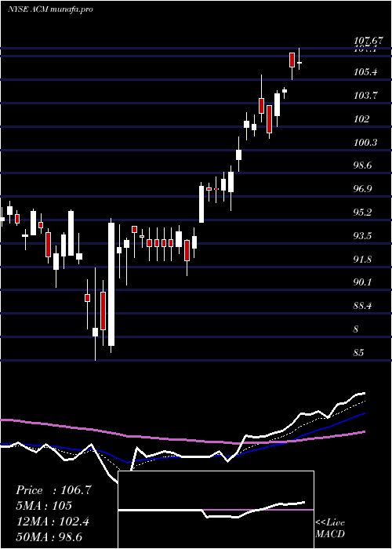The width and height of the screenshot is (392, 549).
Task: Click the 95.2 price axis label
Action: point(364,213)
